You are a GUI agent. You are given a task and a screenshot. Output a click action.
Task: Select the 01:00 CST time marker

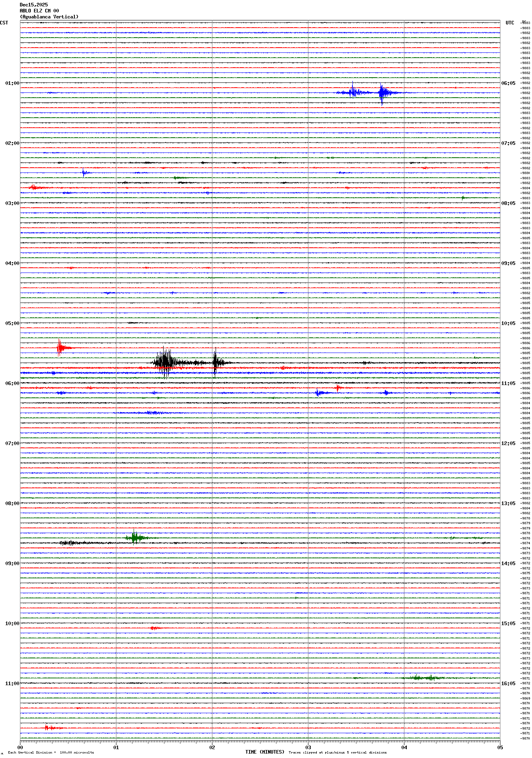click(12, 83)
